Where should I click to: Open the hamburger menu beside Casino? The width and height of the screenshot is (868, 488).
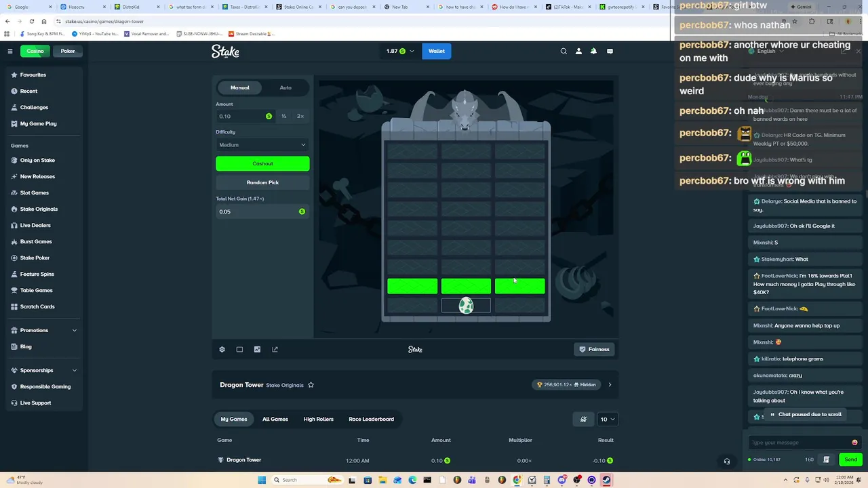click(10, 51)
